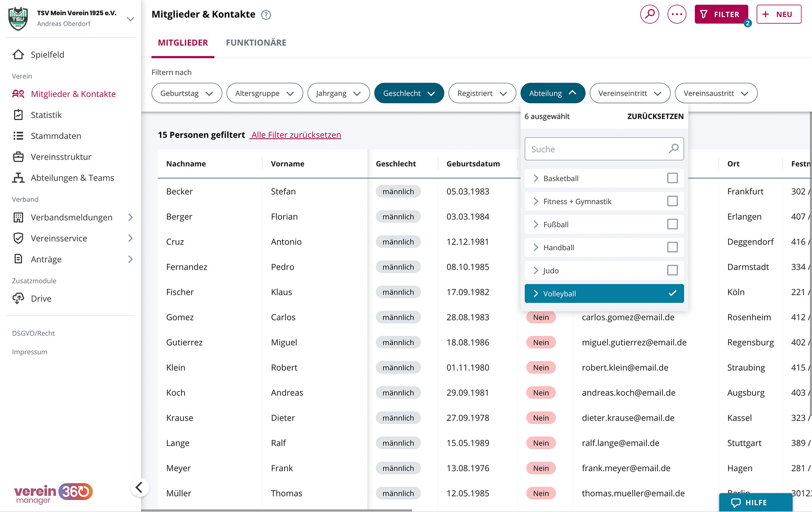Open the Drive cloud module
The image size is (812, 512).
pyautogui.click(x=41, y=298)
